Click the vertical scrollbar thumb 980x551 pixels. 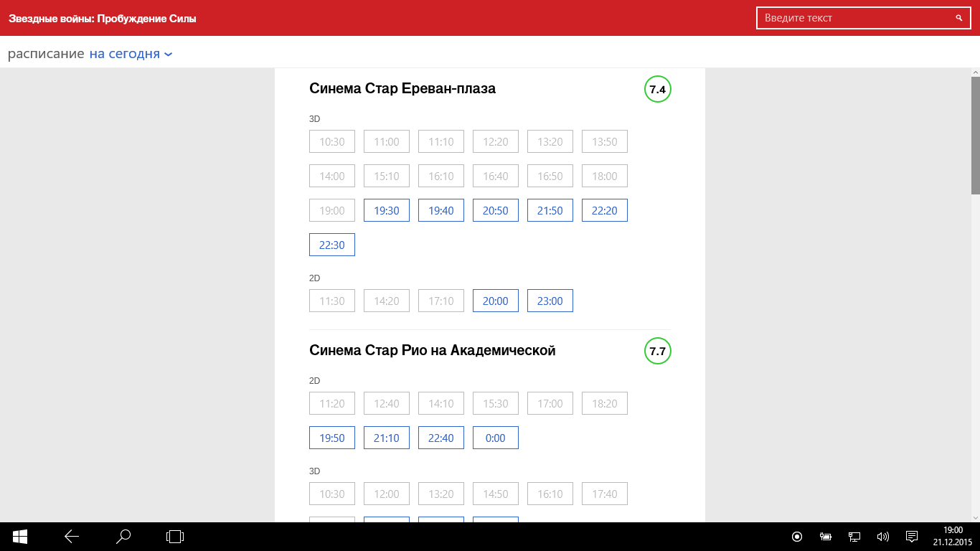pos(976,135)
